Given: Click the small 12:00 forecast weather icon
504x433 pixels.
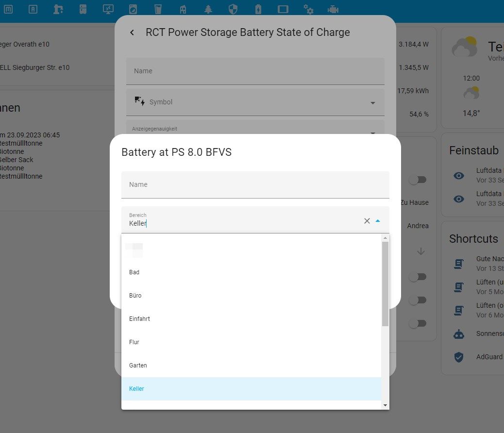Looking at the screenshot, I should click(471, 93).
